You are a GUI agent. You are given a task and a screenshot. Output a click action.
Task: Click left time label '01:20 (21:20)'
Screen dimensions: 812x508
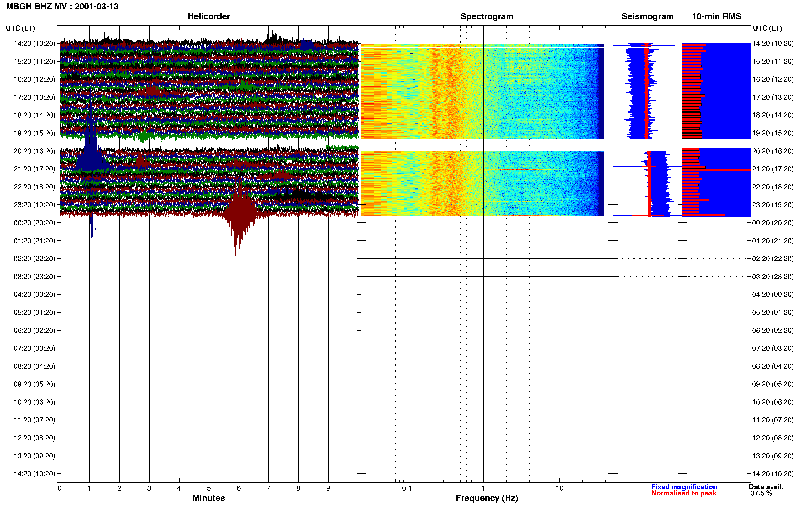pyautogui.click(x=34, y=241)
